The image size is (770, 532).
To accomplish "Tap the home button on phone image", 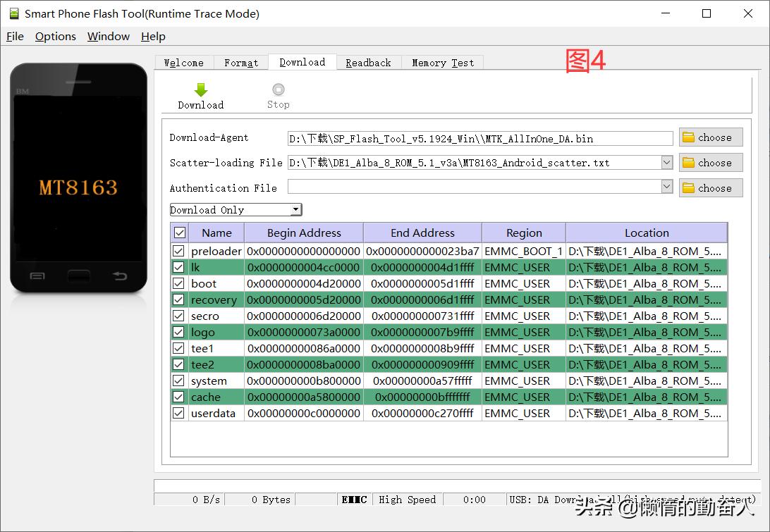I will (78, 276).
